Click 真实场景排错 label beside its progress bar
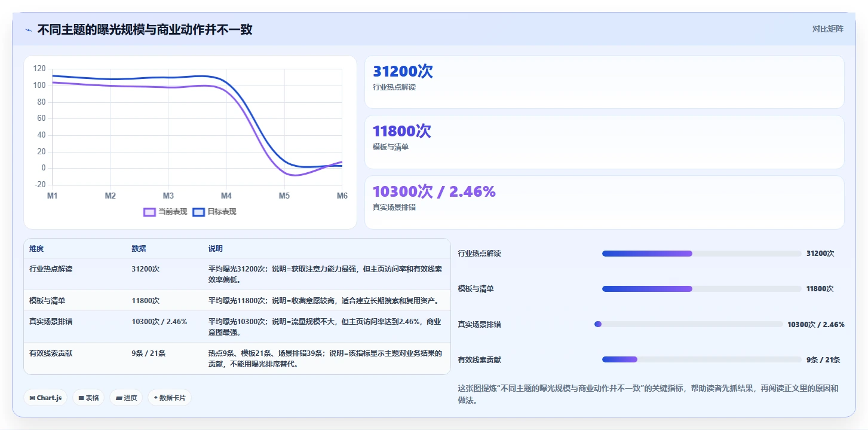868x430 pixels. click(480, 324)
